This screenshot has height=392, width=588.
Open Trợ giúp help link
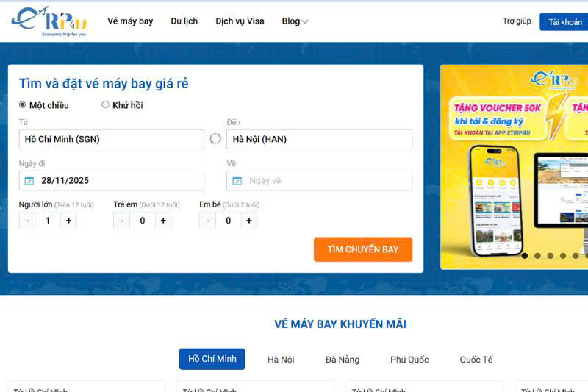point(517,21)
